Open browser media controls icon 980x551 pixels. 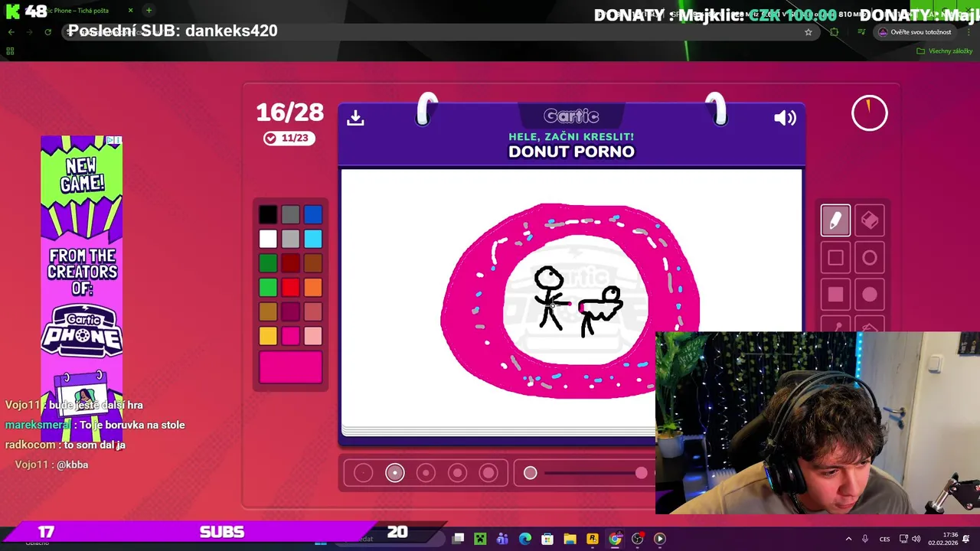click(861, 32)
